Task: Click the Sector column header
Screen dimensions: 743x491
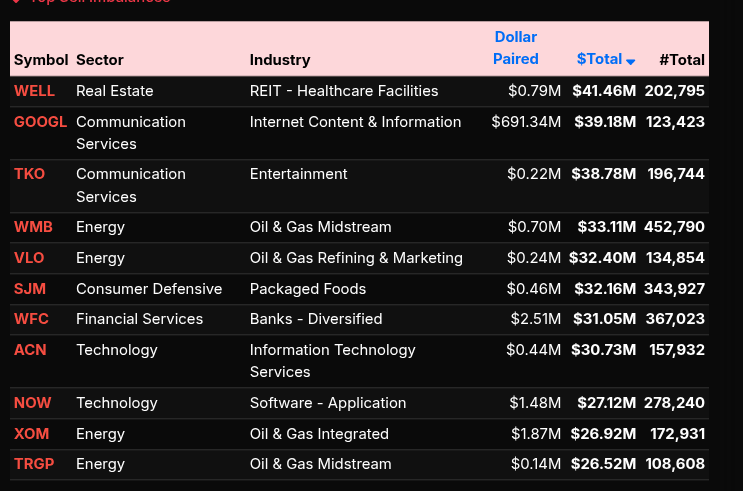Action: point(100,60)
